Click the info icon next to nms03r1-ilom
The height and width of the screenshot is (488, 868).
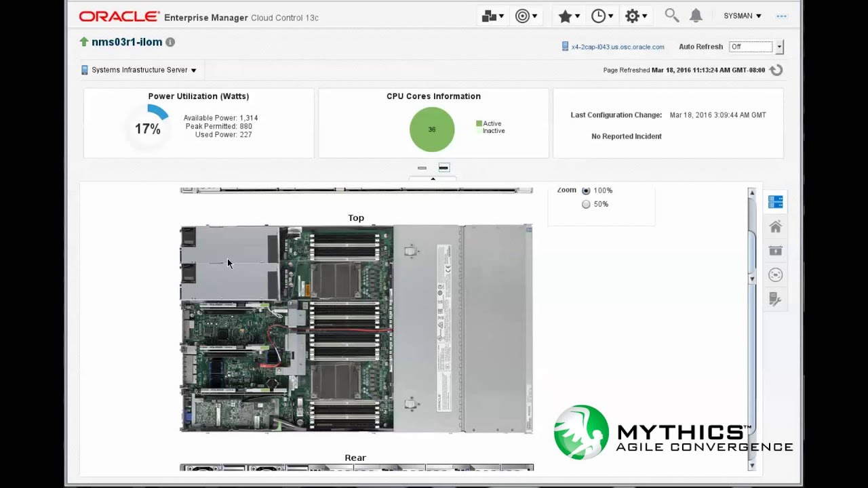coord(170,42)
